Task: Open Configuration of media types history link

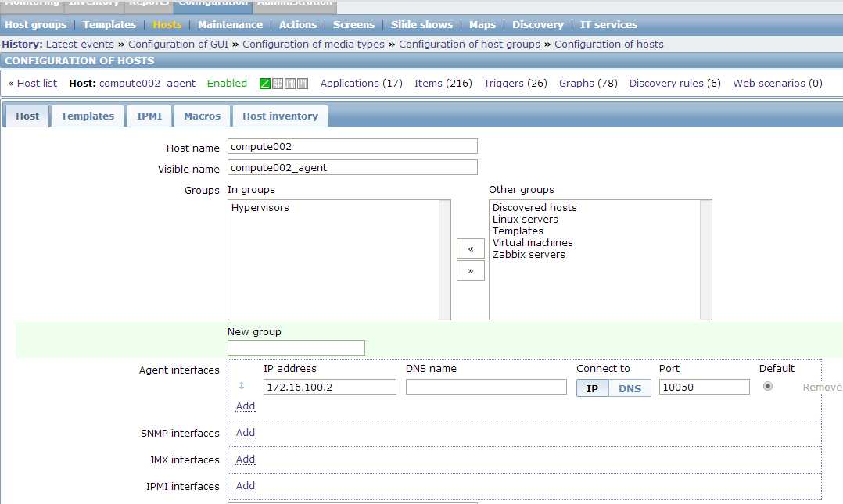Action: click(x=314, y=44)
